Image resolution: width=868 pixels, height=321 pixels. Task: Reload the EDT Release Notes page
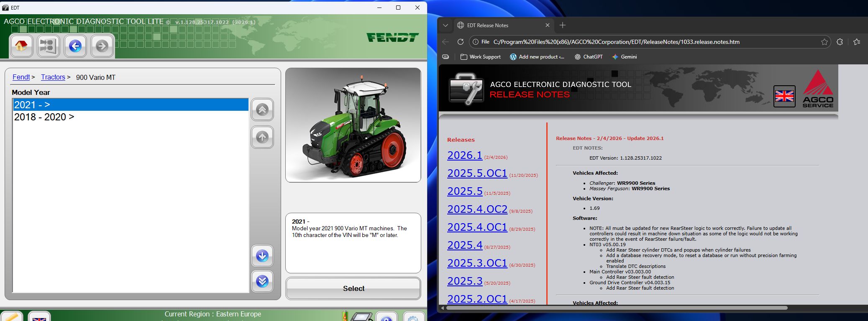[x=461, y=42]
